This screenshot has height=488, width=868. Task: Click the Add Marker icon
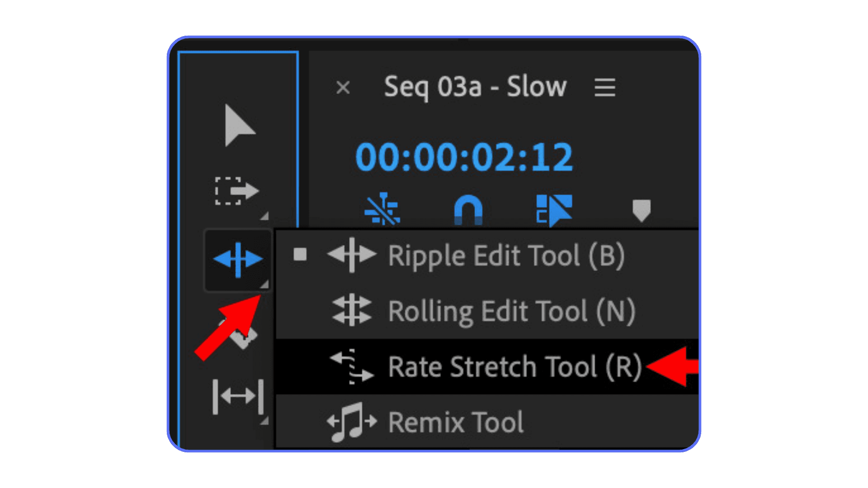pyautogui.click(x=642, y=209)
